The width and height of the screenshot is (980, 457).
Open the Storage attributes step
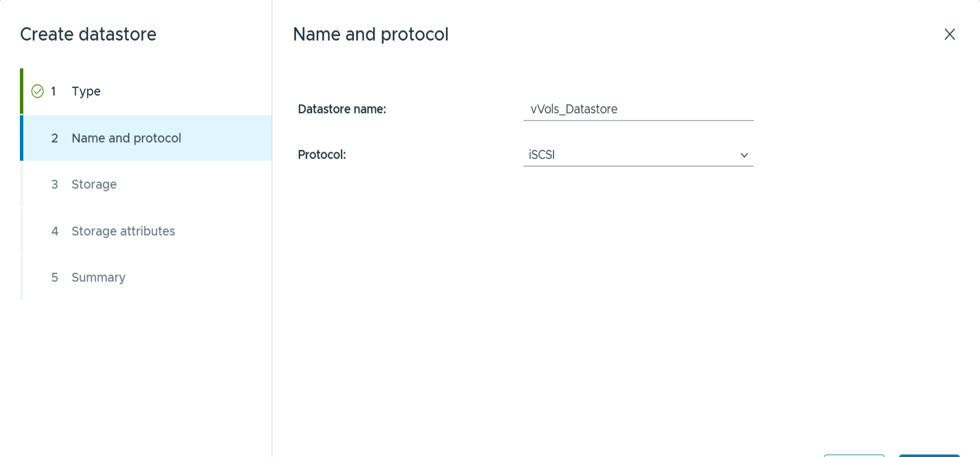tap(123, 231)
